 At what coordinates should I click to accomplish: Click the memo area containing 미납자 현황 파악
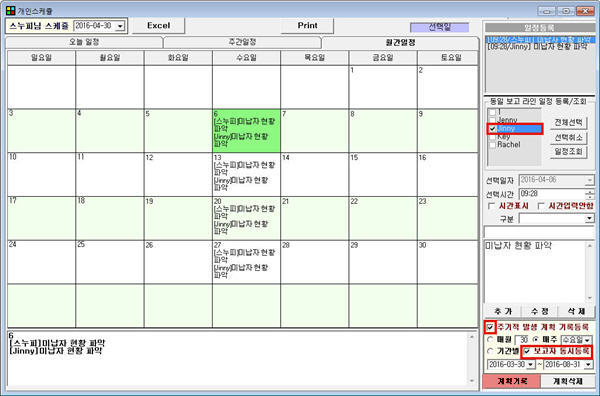coord(535,272)
